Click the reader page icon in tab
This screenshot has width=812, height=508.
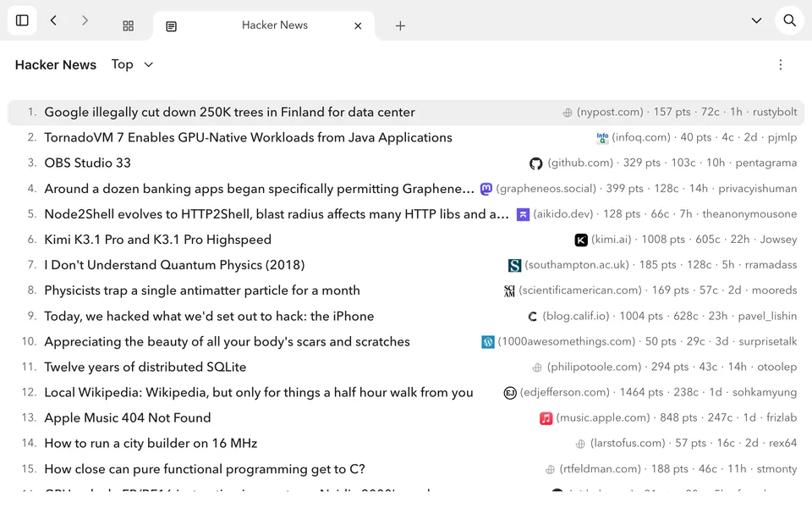[172, 26]
